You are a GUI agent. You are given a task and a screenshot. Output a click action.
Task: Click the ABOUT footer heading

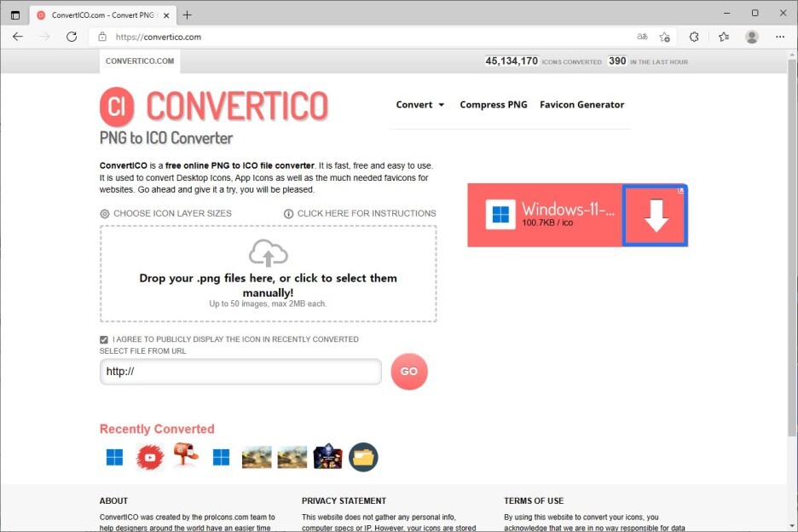coord(113,501)
